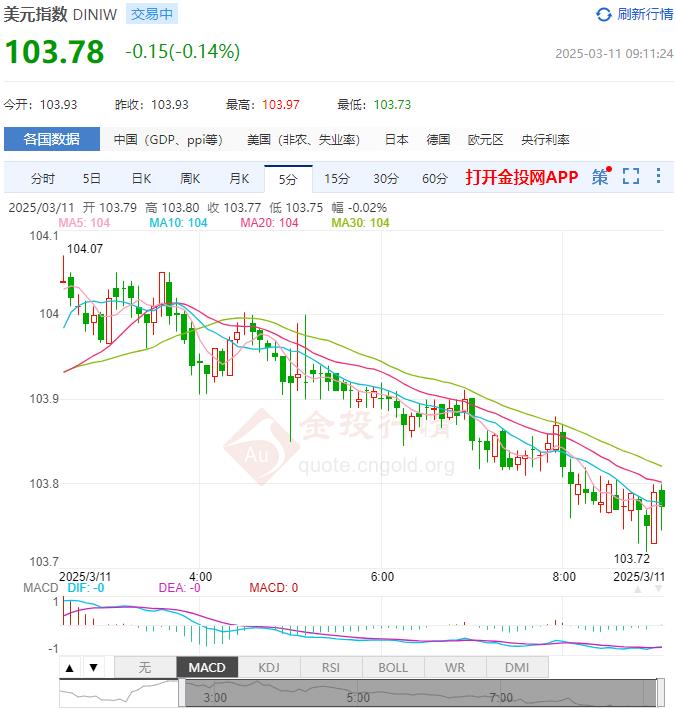Click the MA30: 104 legend label
Image resolution: width=676 pixels, height=709 pixels.
coord(360,222)
